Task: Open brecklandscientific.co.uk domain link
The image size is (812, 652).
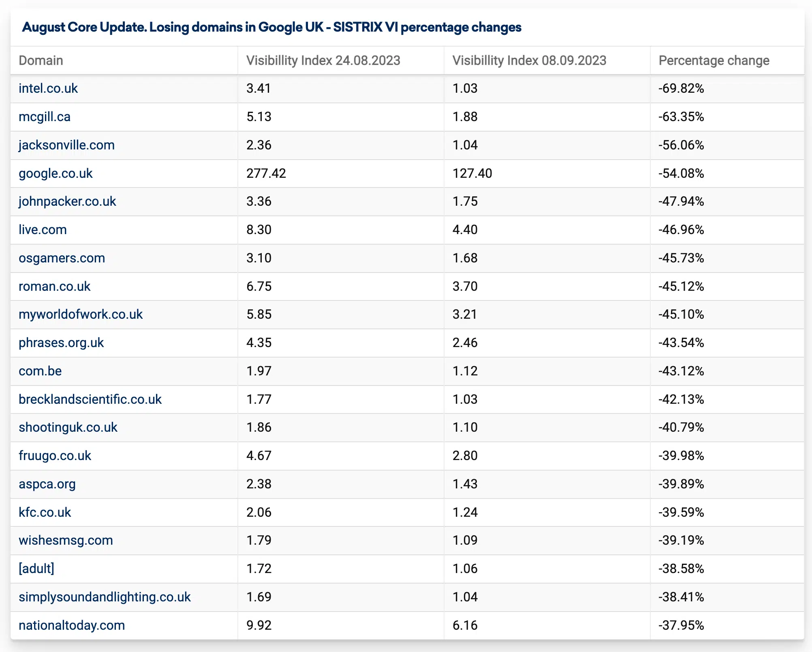Action: 90,399
